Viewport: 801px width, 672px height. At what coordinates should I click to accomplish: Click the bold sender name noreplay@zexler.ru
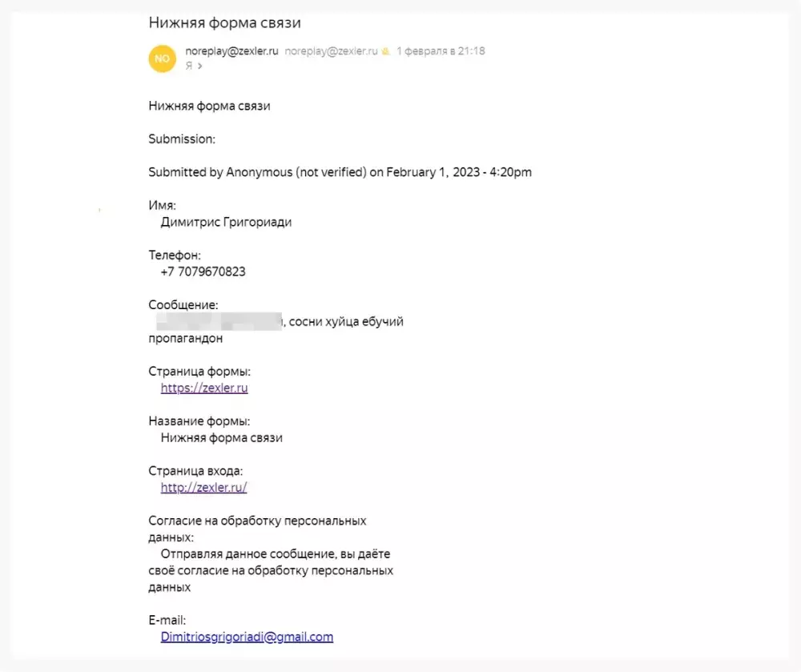coord(231,51)
